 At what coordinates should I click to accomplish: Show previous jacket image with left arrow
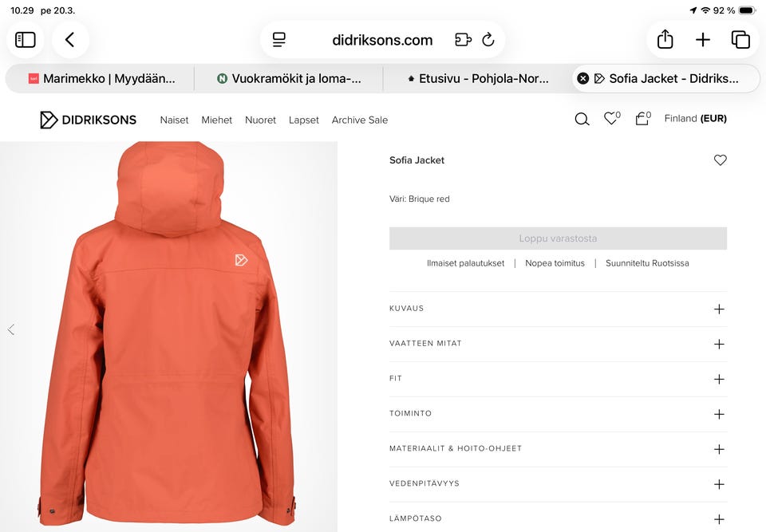[x=11, y=329]
